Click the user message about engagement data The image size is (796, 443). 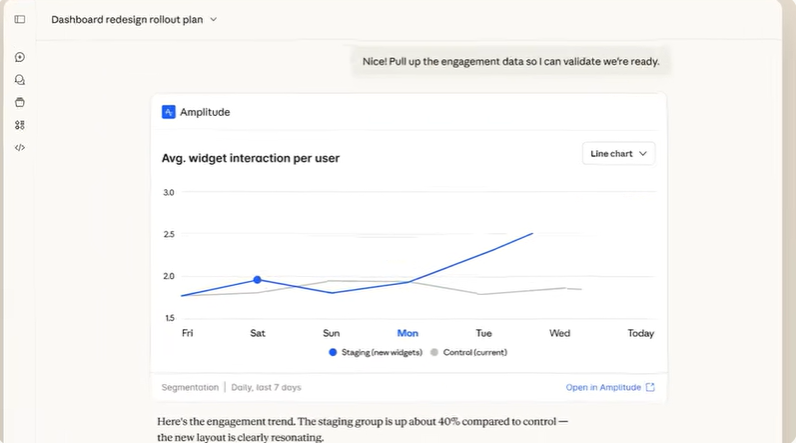coord(510,61)
